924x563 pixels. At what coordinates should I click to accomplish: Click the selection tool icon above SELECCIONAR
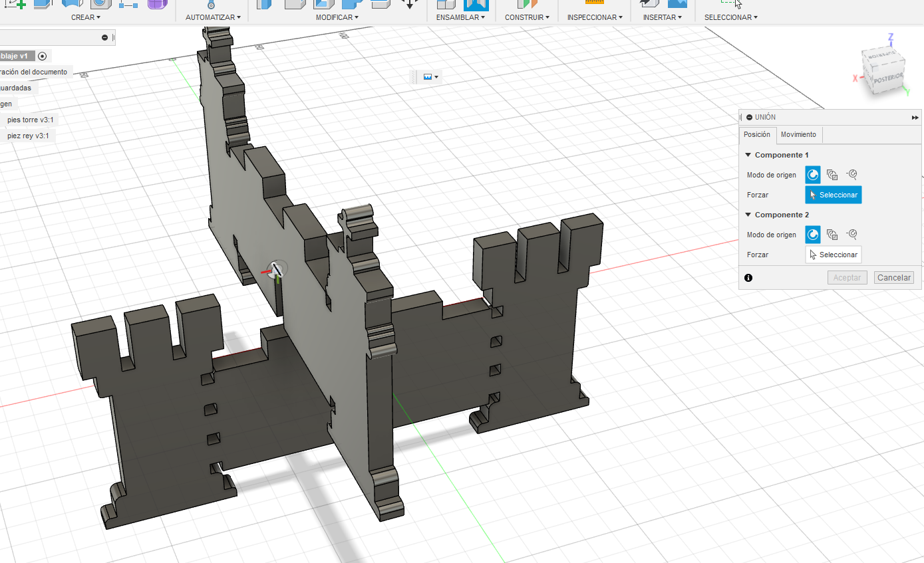(x=731, y=3)
